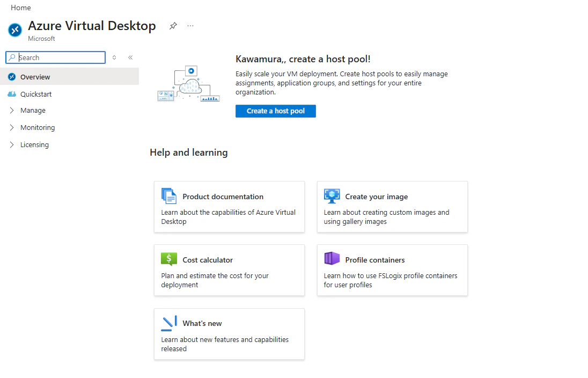The height and width of the screenshot is (378, 588).
Task: Click the Cost calculator dollar icon
Action: (x=169, y=259)
